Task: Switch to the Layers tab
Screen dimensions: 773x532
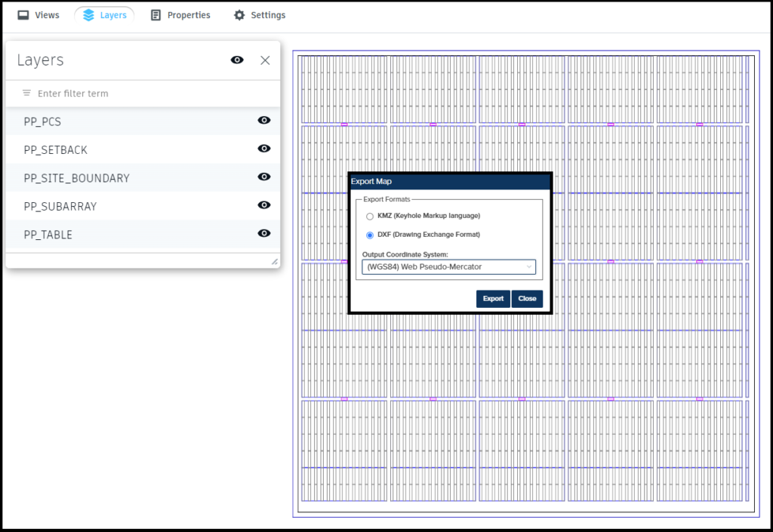Action: pos(104,15)
